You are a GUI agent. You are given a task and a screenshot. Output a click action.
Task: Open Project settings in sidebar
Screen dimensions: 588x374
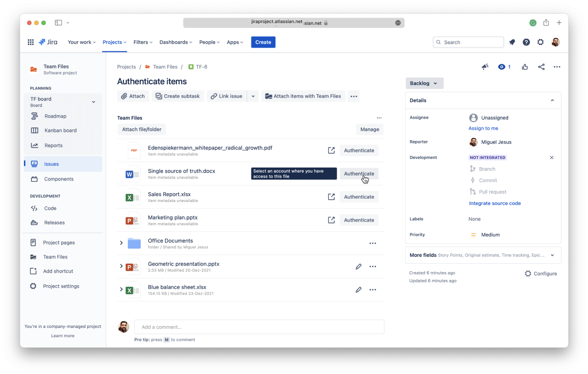(61, 286)
